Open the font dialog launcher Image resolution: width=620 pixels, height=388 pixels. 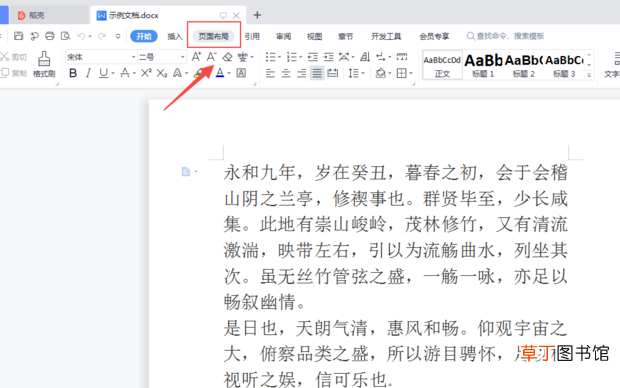click(254, 84)
